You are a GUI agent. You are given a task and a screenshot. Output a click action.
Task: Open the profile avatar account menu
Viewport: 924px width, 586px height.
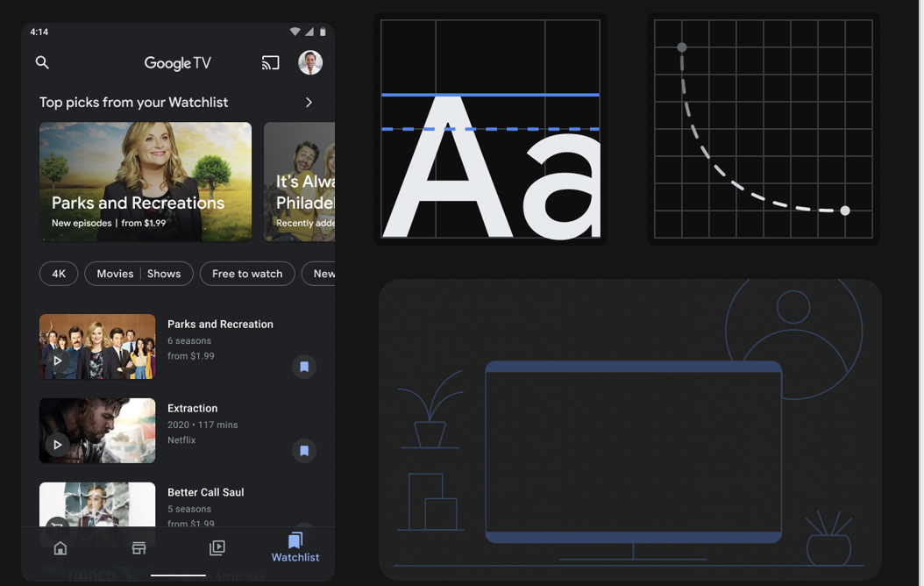click(310, 62)
